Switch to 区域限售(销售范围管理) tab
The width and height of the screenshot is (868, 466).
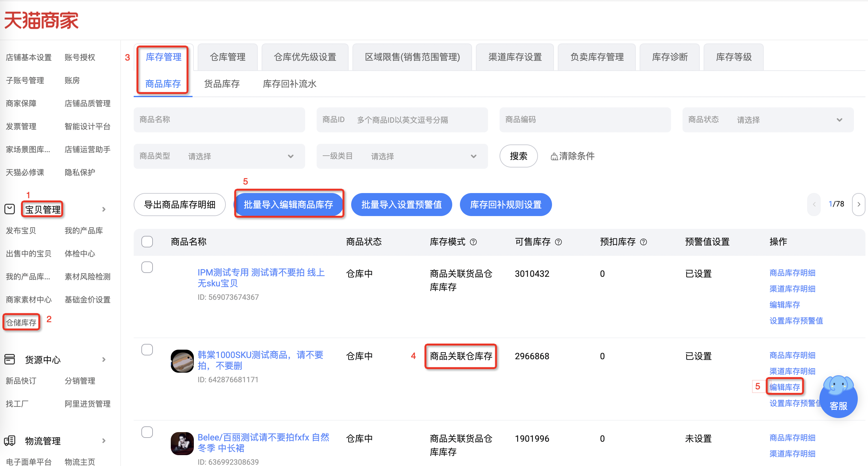click(x=412, y=57)
